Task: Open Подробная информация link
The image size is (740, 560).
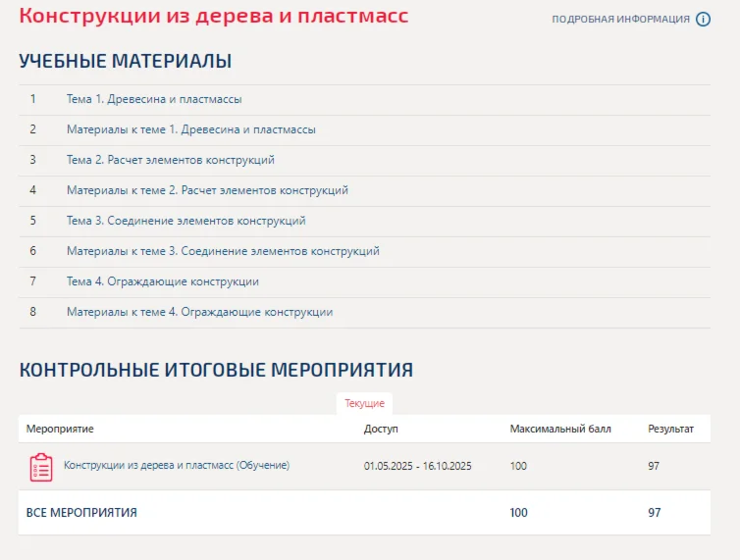Action: tap(620, 20)
